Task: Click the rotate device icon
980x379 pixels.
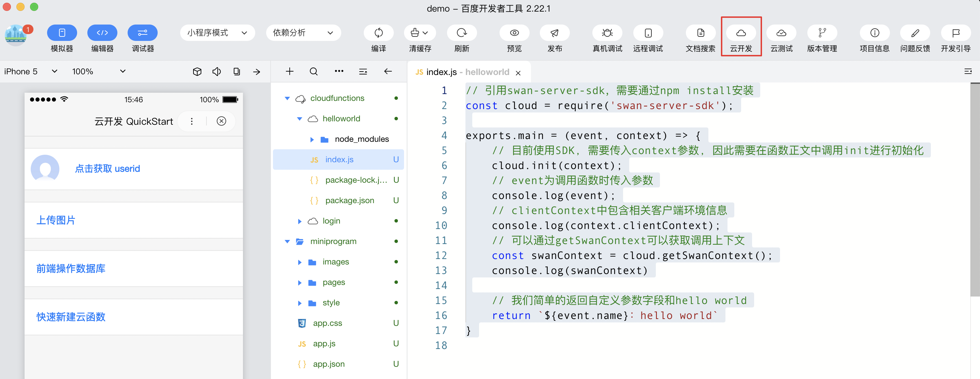Action: coord(236,72)
